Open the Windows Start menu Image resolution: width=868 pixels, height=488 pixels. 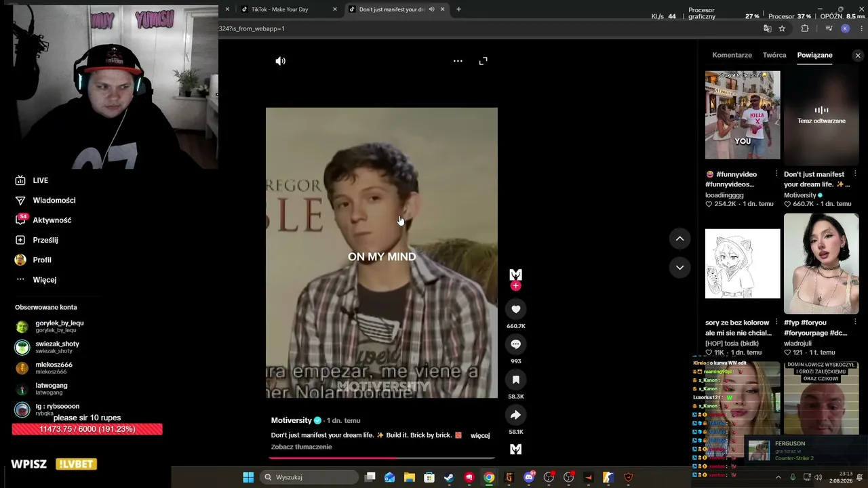pyautogui.click(x=248, y=477)
